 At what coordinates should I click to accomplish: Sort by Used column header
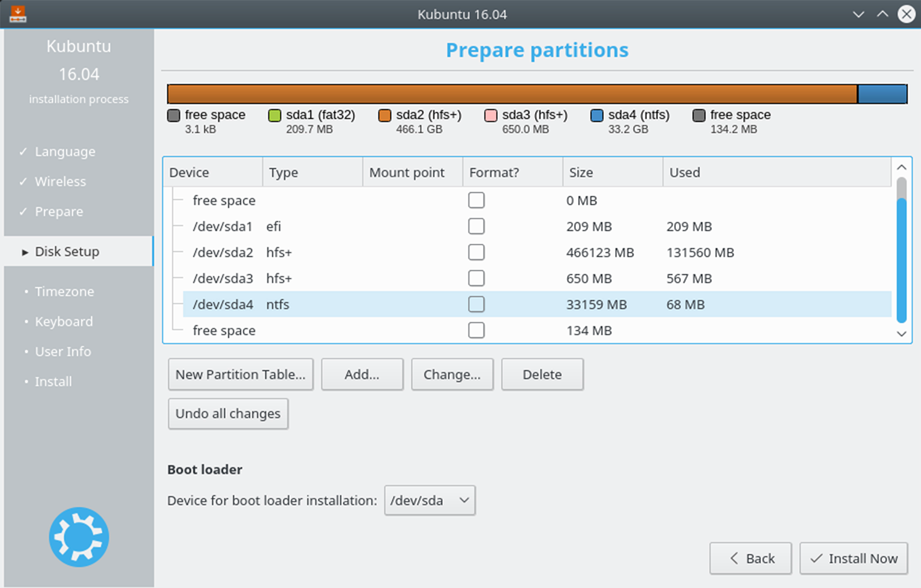[x=777, y=172]
